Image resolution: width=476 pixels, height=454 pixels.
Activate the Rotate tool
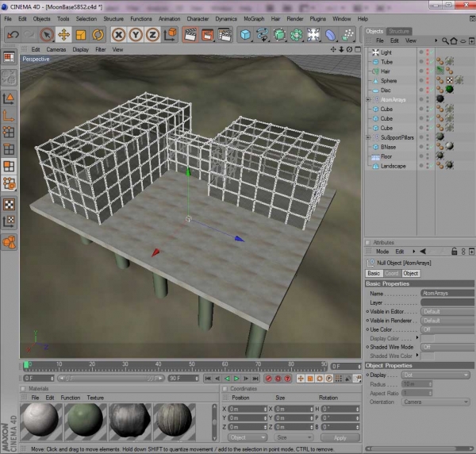pos(98,35)
